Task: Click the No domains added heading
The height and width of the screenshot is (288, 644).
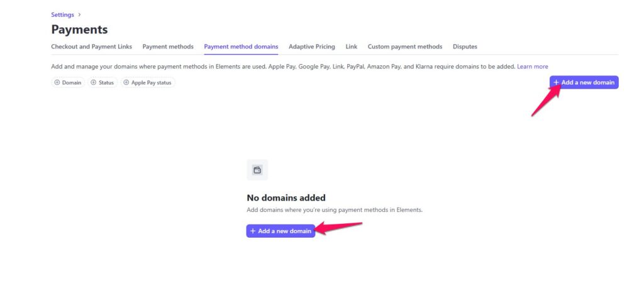Action: (286, 197)
